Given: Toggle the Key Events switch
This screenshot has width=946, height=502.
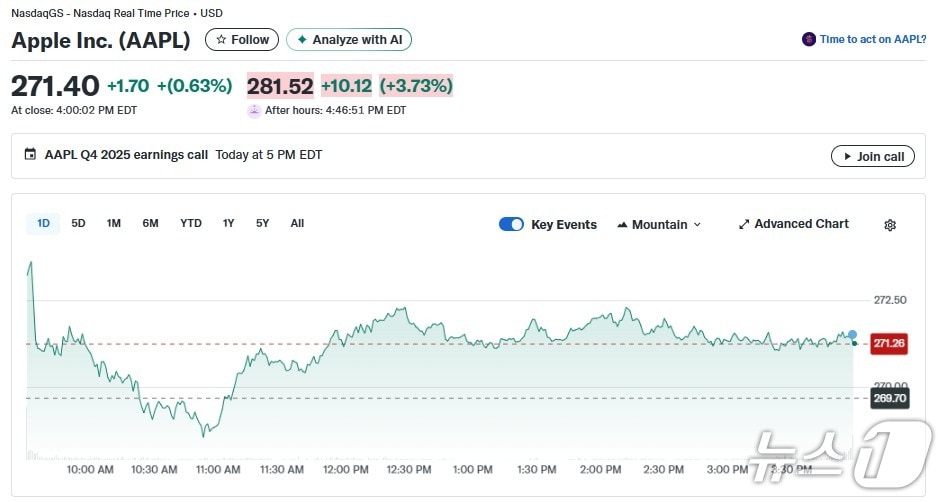Looking at the screenshot, I should click(x=511, y=224).
